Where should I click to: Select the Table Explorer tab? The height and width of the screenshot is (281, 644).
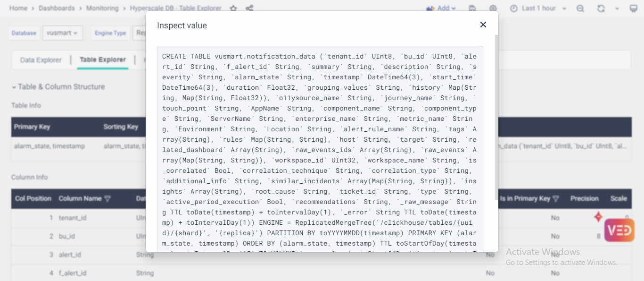(x=103, y=60)
